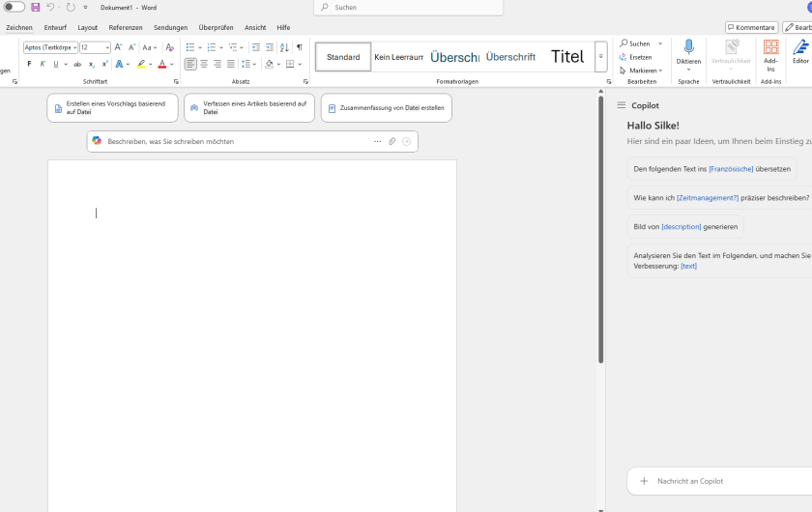Open Schriftart dialog launcher
Screen dimensions: 812x512
click(176, 81)
